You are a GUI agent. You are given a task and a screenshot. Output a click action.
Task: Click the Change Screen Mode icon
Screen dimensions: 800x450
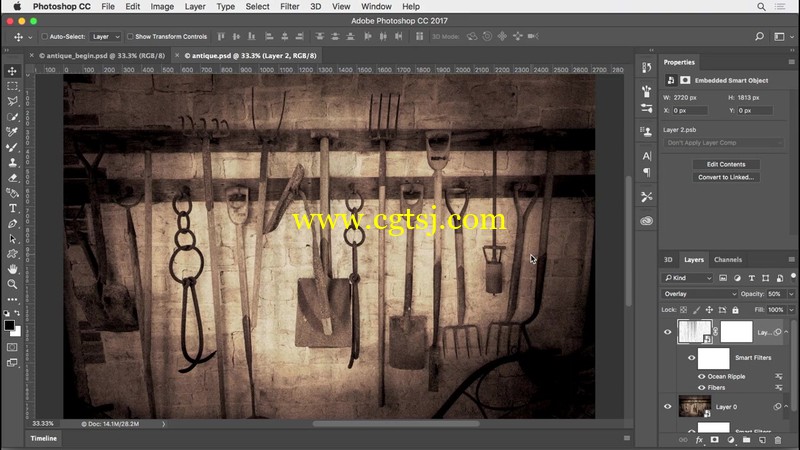[x=12, y=363]
